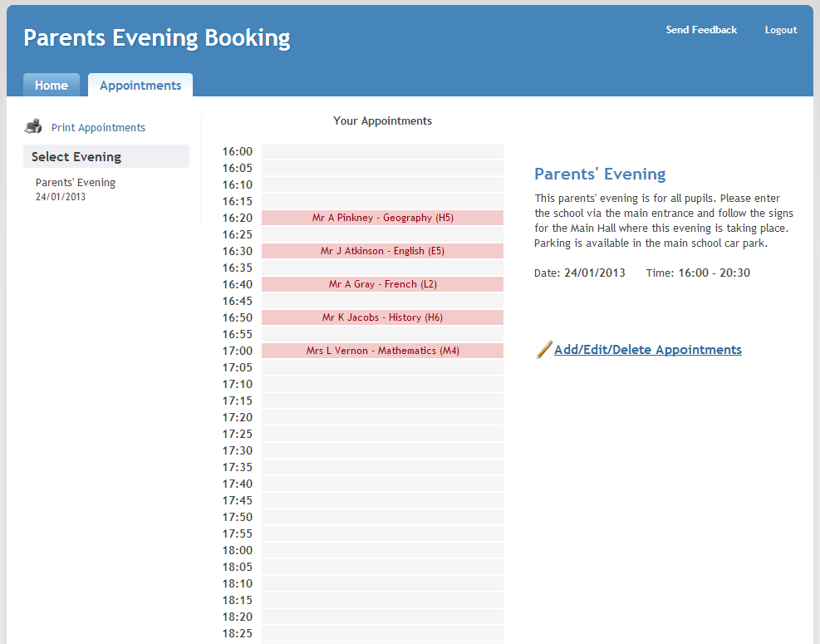Click the blue Parents' Evening heading
820x644 pixels.
tap(600, 174)
